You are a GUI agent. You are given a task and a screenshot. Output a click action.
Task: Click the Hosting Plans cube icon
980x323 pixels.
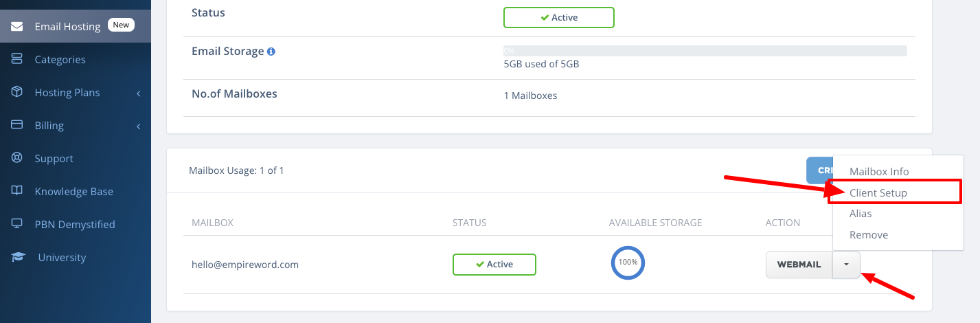(x=18, y=92)
